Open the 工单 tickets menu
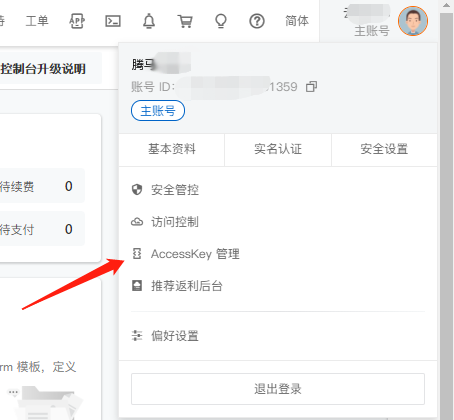 click(37, 21)
